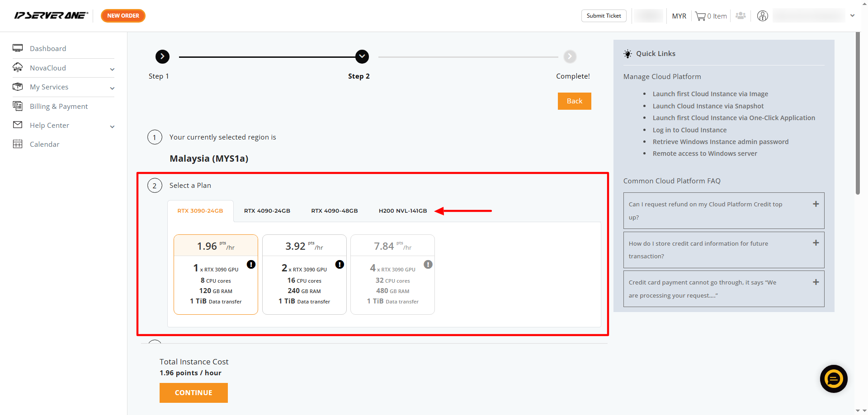Click the Malaysia (MYS1a) region text

[209, 159]
